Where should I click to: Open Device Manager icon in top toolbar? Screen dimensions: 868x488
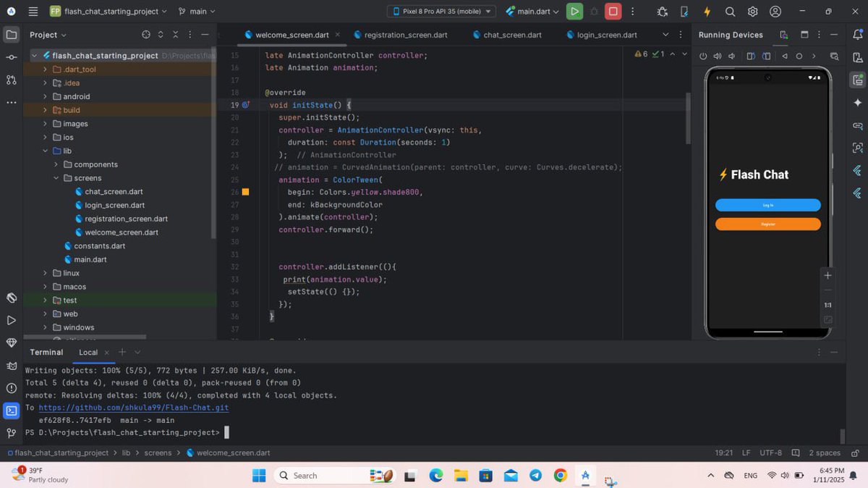point(684,12)
